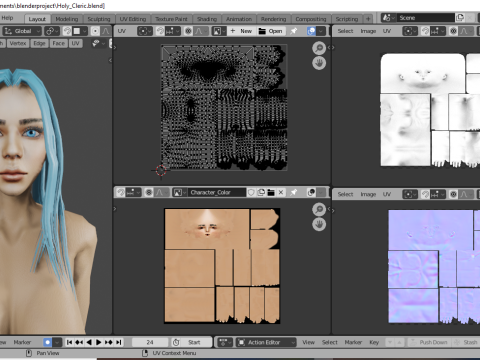Open the scene browse icon dropdown
The width and height of the screenshot is (480, 360).
click(388, 18)
